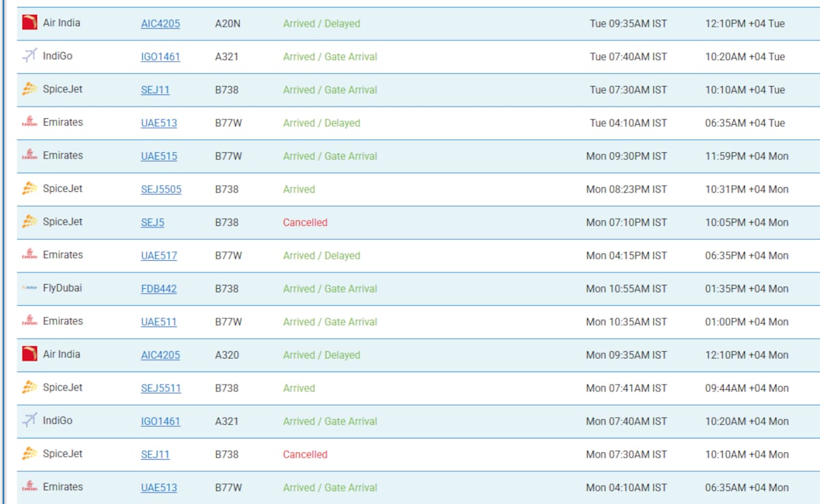820x504 pixels.
Task: Click the FlyDubai airline logo
Action: click(29, 288)
